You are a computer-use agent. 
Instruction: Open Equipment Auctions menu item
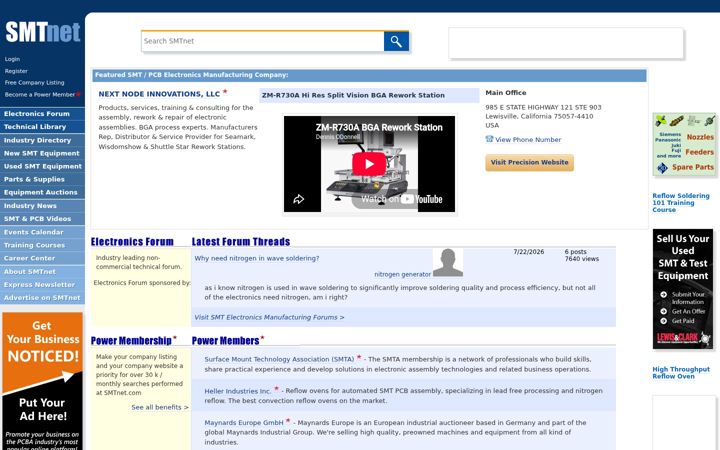[x=42, y=192]
